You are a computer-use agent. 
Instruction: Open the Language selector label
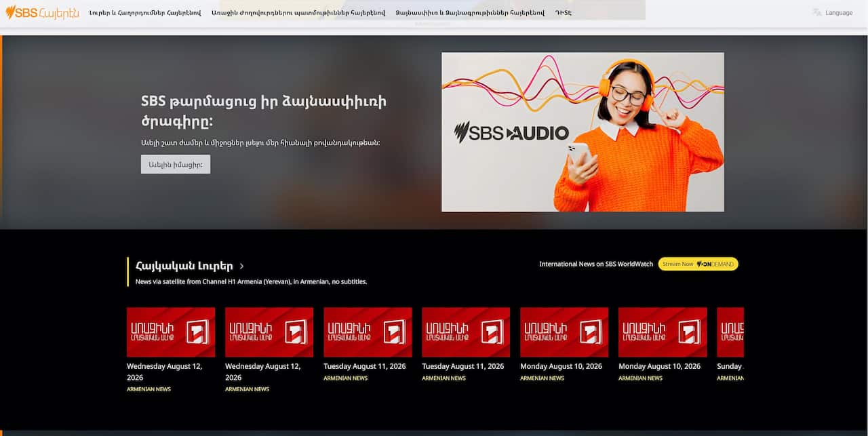coord(839,13)
